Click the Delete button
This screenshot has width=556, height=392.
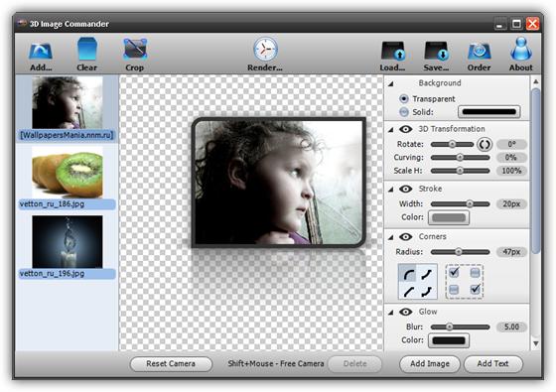tap(355, 364)
